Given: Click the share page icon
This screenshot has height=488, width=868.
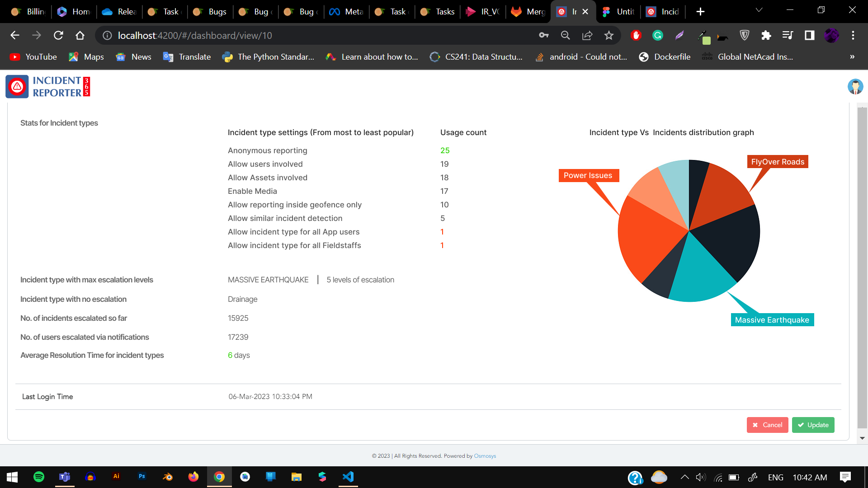Looking at the screenshot, I should point(587,35).
